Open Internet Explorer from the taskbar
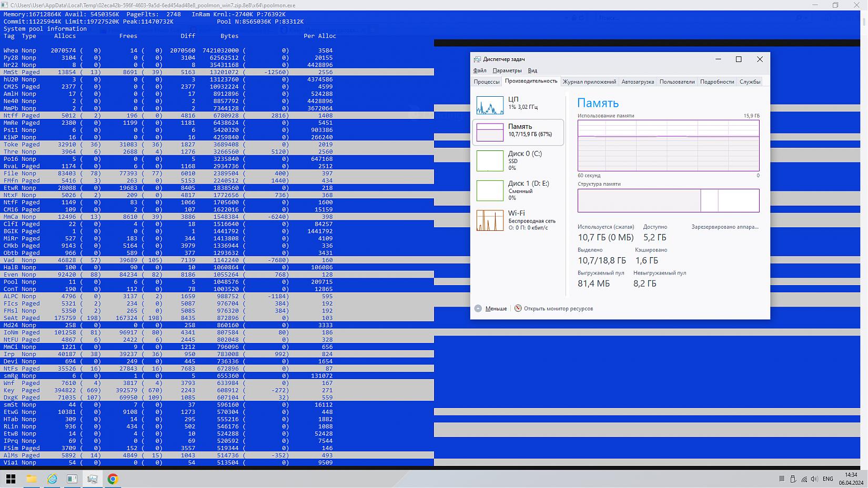This screenshot has height=488, width=868. pos(52,479)
